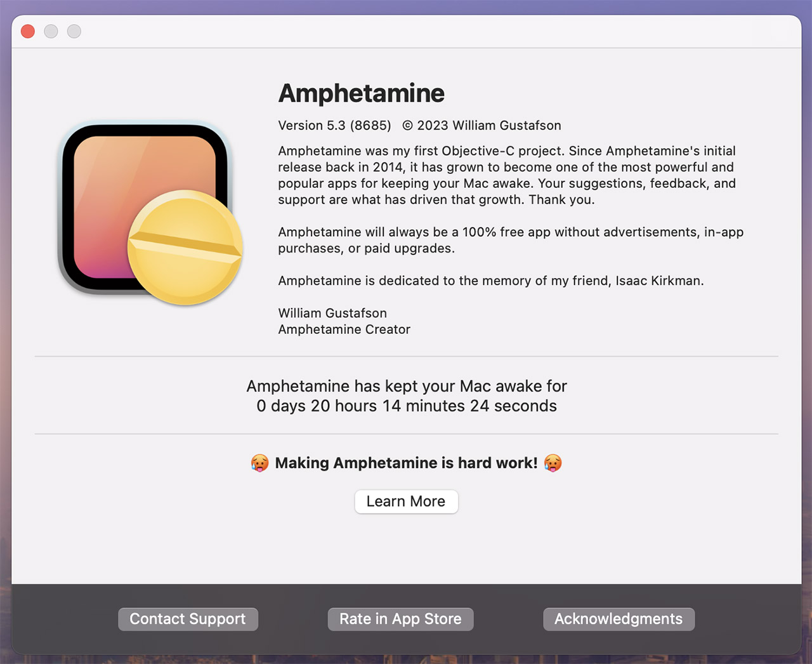
Task: Click the minimize window button
Action: (x=51, y=31)
